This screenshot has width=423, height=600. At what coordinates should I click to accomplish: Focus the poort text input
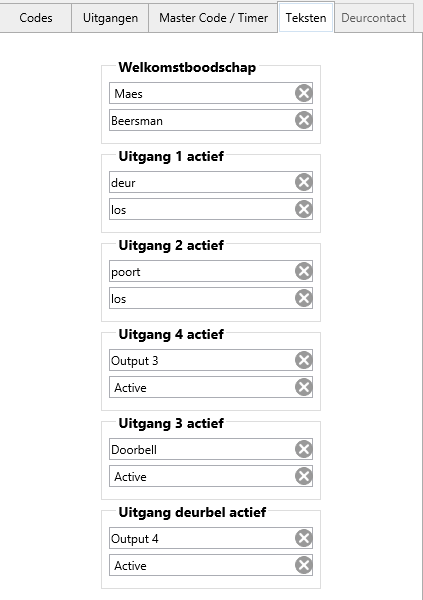(202, 271)
